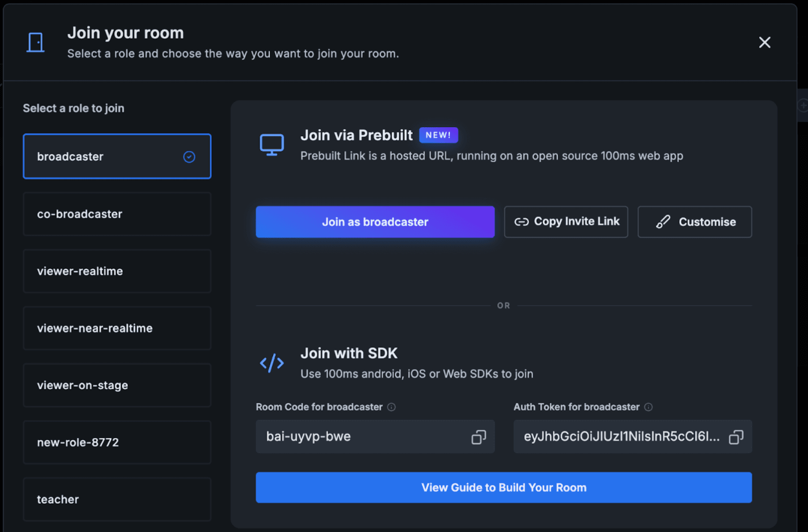This screenshot has width=808, height=532.
Task: Choose the viewer-realtime role
Action: point(117,271)
